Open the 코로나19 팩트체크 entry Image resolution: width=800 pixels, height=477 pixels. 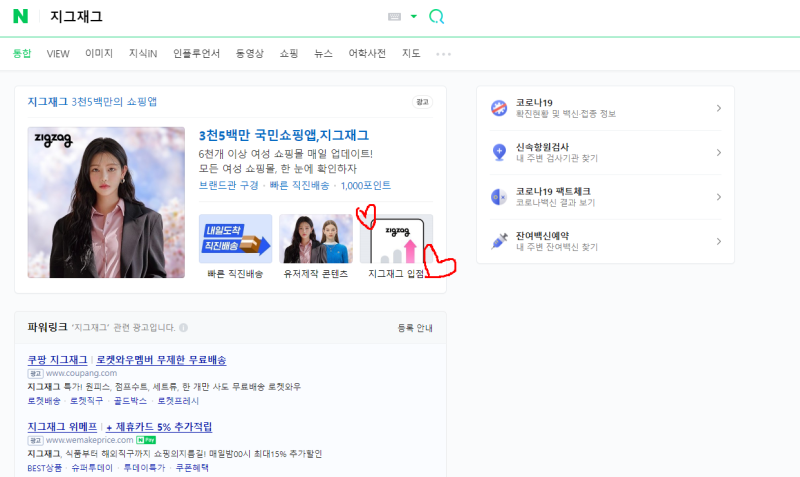click(556, 197)
